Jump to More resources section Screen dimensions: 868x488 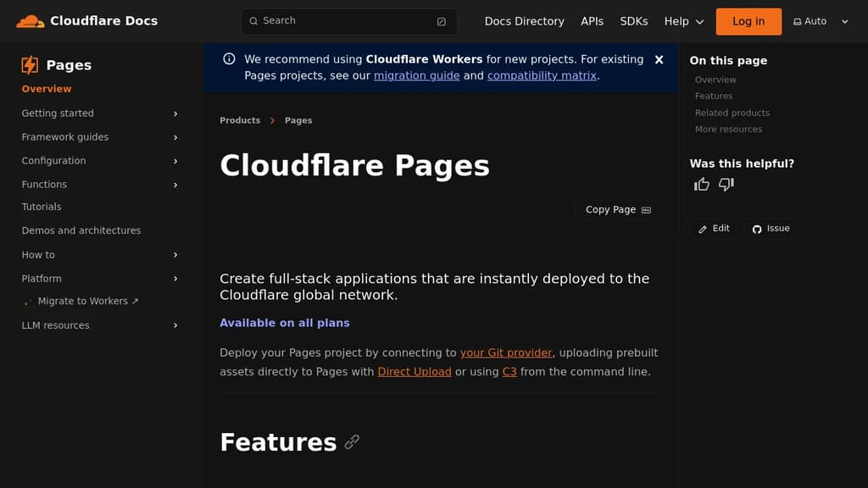tap(728, 129)
